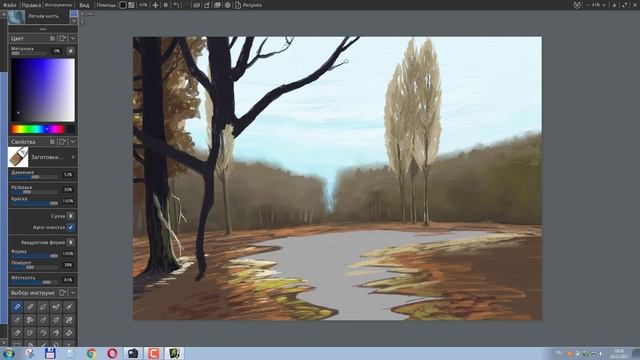Collapse side panel with top-left arrow

pyautogui.click(x=4, y=14)
